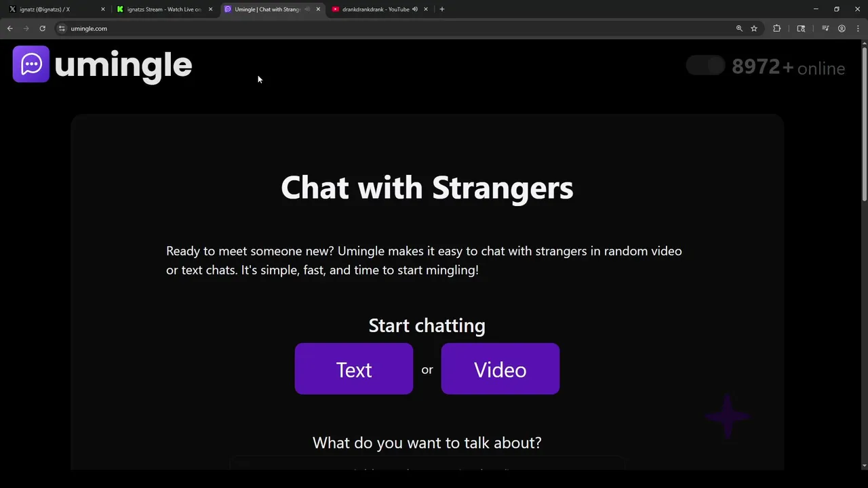
Task: Open the tab search icon in toolbar
Action: [801, 28]
